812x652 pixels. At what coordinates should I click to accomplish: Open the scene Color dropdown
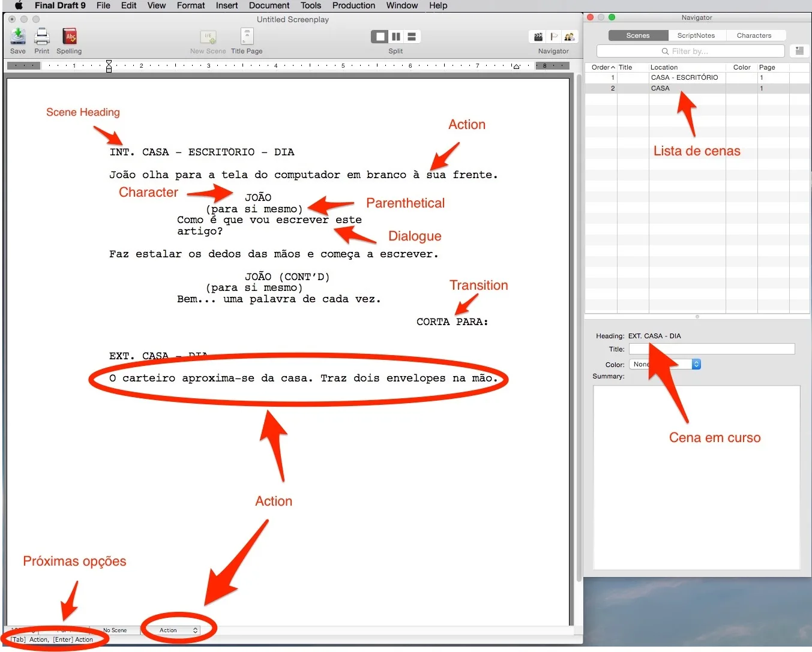(x=665, y=364)
